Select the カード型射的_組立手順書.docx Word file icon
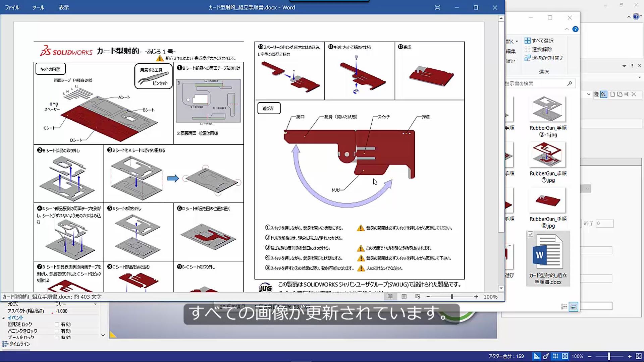This screenshot has width=644, height=362. pos(548,252)
